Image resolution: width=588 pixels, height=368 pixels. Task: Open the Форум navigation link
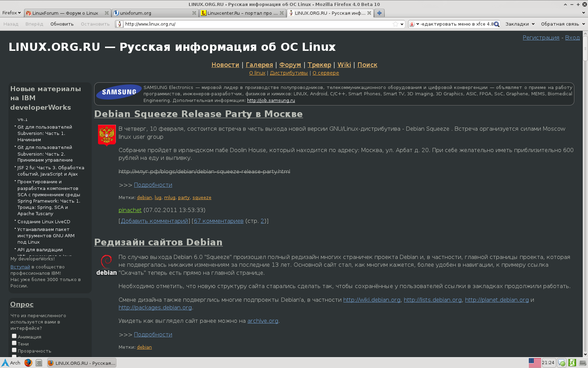tap(290, 65)
